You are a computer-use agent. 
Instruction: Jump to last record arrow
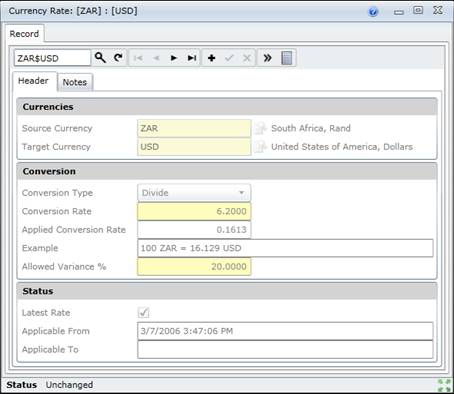coord(192,58)
